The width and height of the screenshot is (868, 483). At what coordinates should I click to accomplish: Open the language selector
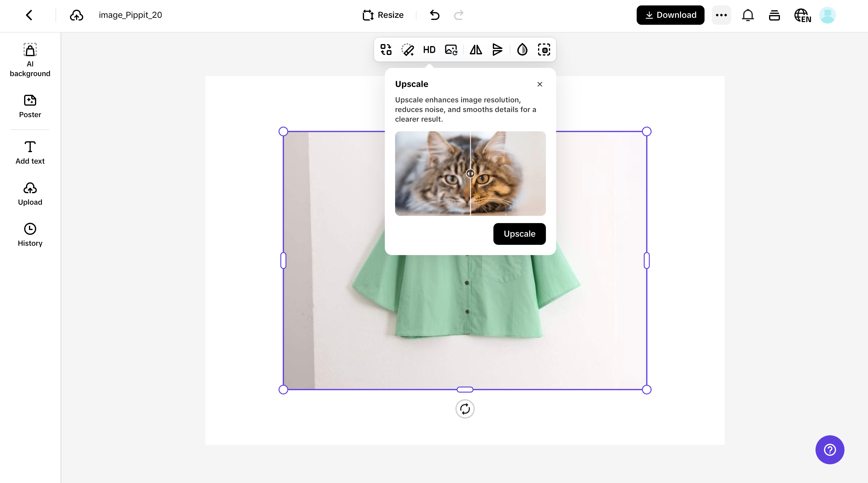coord(802,15)
